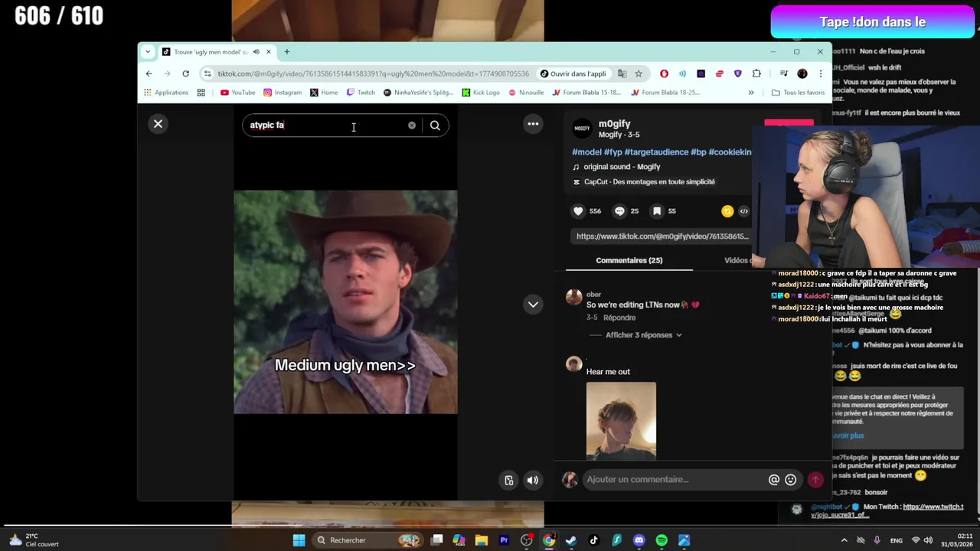Screen dimensions: 980x551
Task: Open the YouTube bookmark
Action: tap(238, 93)
